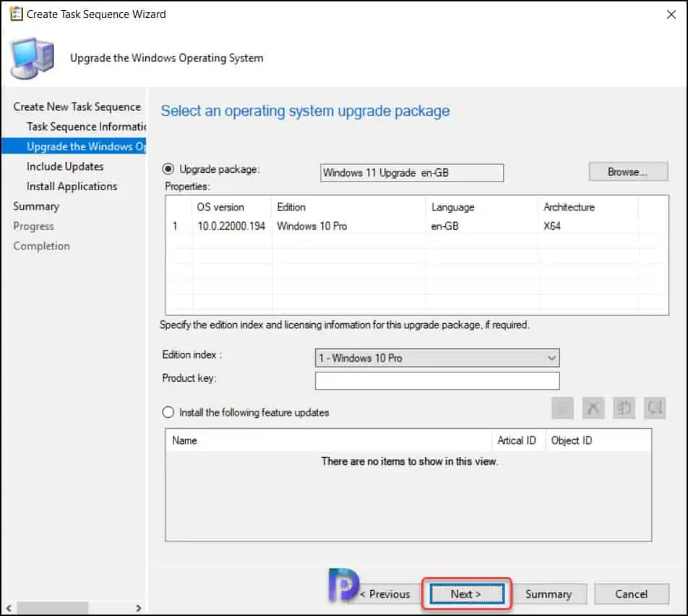
Task: Click the Next button
Action: coord(466,594)
